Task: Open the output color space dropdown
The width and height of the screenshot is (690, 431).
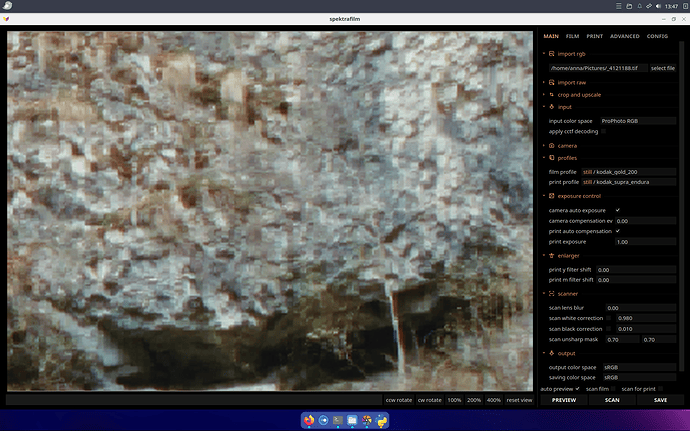Action: pos(639,367)
